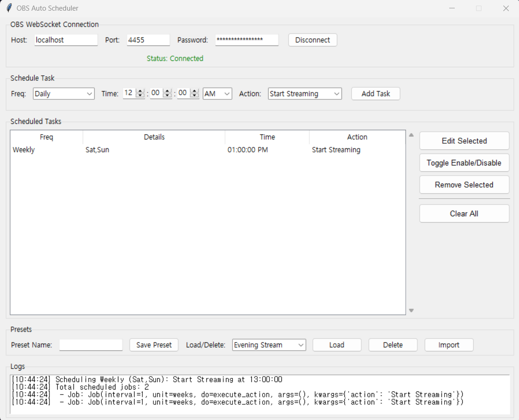519x420 pixels.
Task: Toggle Enable/Disable for the selected task
Action: [464, 163]
